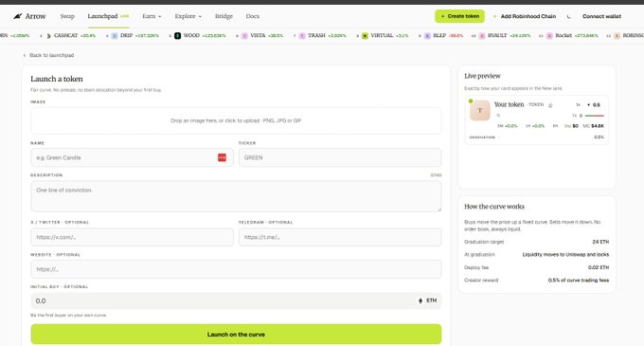The height and width of the screenshot is (346, 644).
Task: Click the ETH currency icon
Action: (x=420, y=300)
